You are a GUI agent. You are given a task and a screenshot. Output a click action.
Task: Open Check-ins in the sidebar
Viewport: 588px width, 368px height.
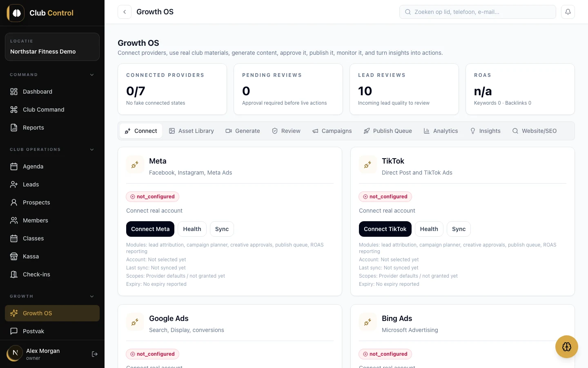52,274
